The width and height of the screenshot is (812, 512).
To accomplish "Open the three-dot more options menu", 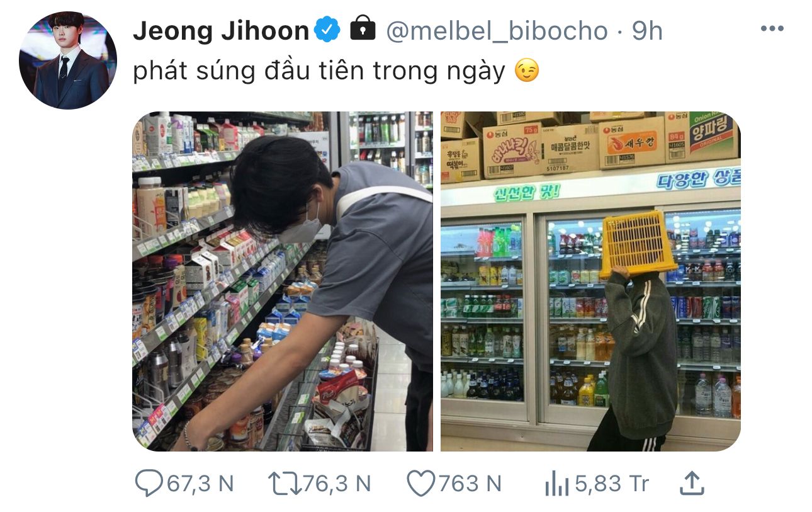I will click(772, 29).
